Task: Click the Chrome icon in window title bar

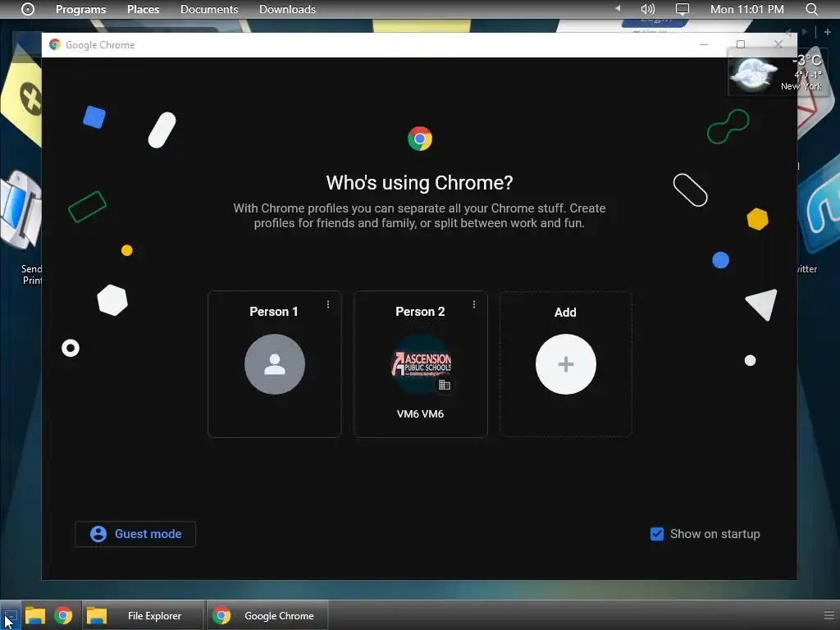Action: (x=55, y=44)
